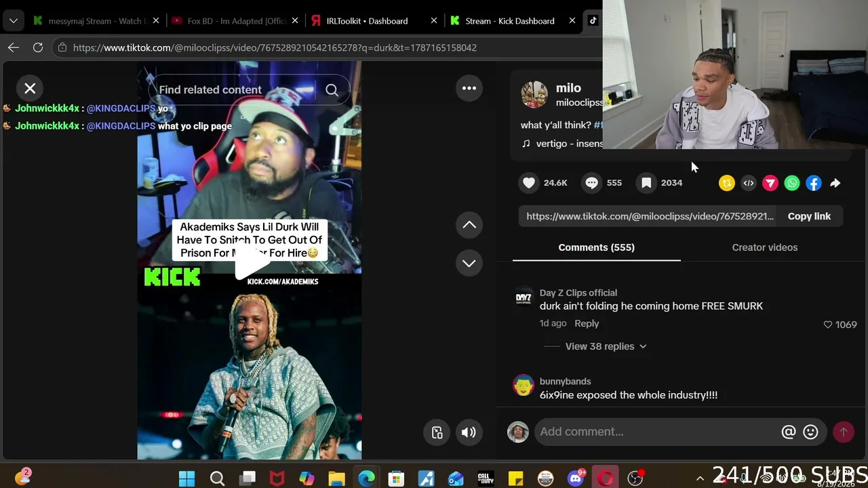Click the search magnifier in Find related content
Viewport: 868px width, 488px height.
coord(332,89)
